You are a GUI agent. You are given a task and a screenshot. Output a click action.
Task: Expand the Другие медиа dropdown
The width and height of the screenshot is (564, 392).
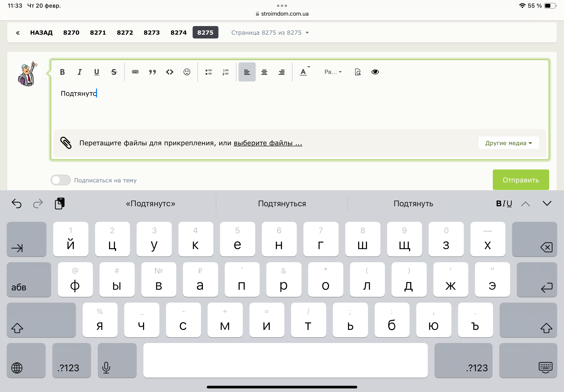pos(509,143)
